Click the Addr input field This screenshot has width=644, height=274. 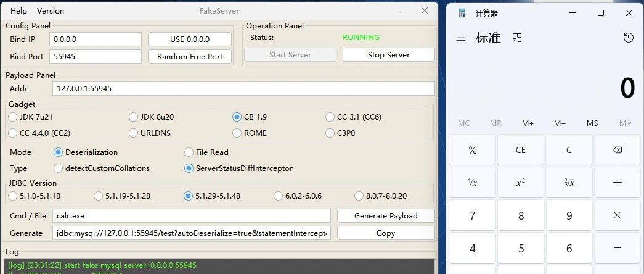(243, 88)
